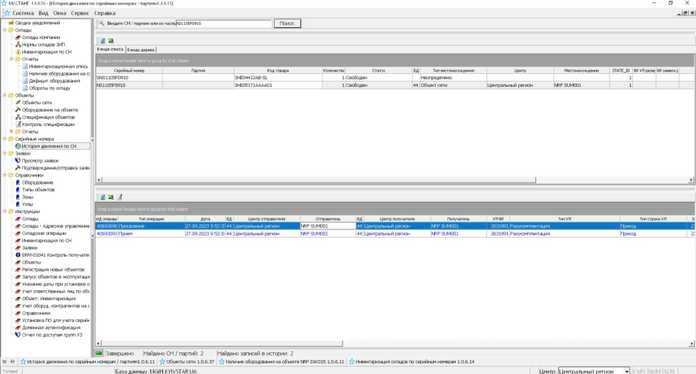Open "История движения по СН" tree item
Image resolution: width=696 pixels, height=374 pixels.
49,146
